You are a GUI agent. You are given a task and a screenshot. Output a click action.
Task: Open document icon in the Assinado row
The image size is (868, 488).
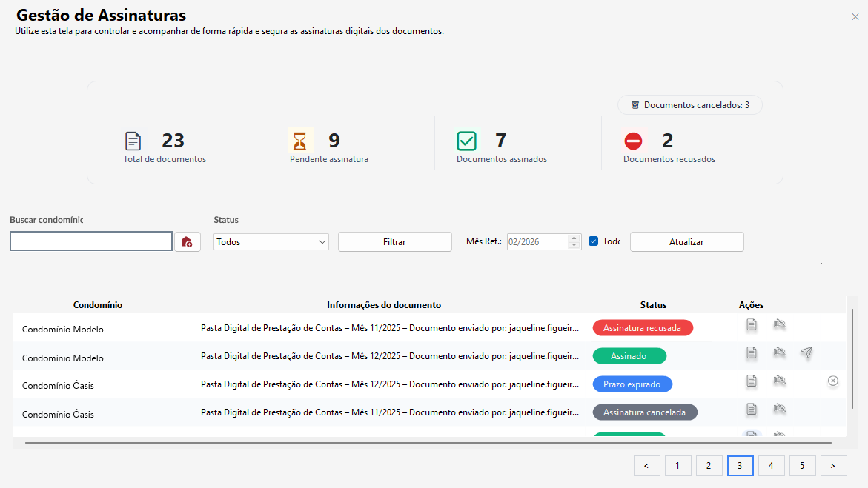click(751, 353)
